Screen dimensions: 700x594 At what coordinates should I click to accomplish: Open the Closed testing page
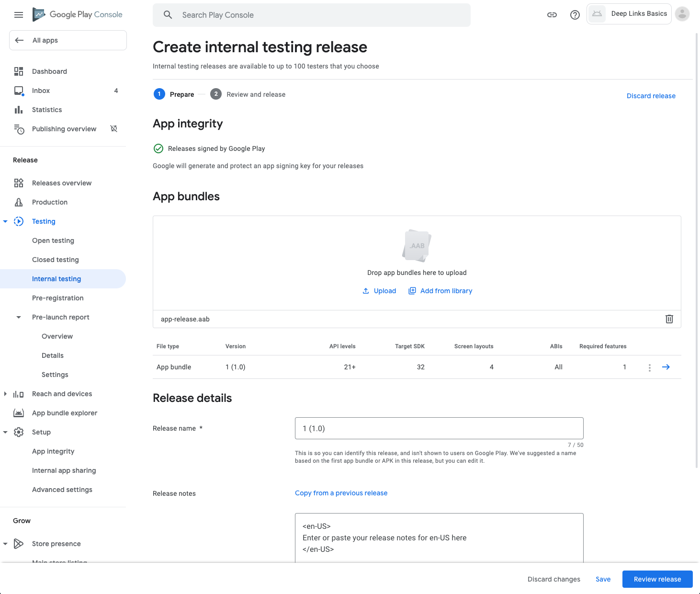pos(55,259)
